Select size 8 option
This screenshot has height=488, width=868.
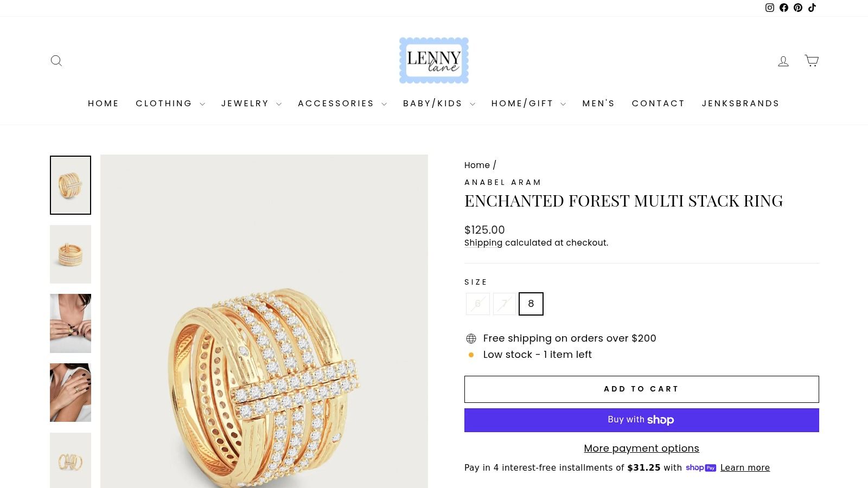pyautogui.click(x=531, y=304)
